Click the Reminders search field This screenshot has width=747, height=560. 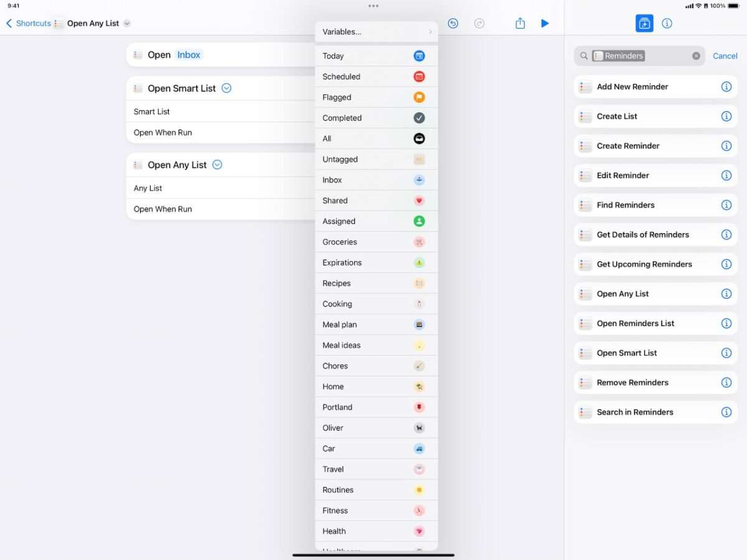coord(639,56)
